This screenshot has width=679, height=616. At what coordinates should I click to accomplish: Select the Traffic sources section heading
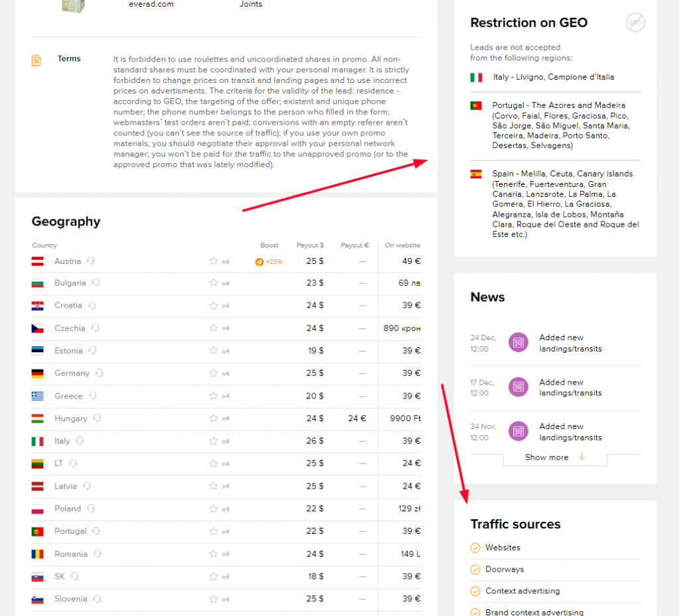tap(515, 524)
